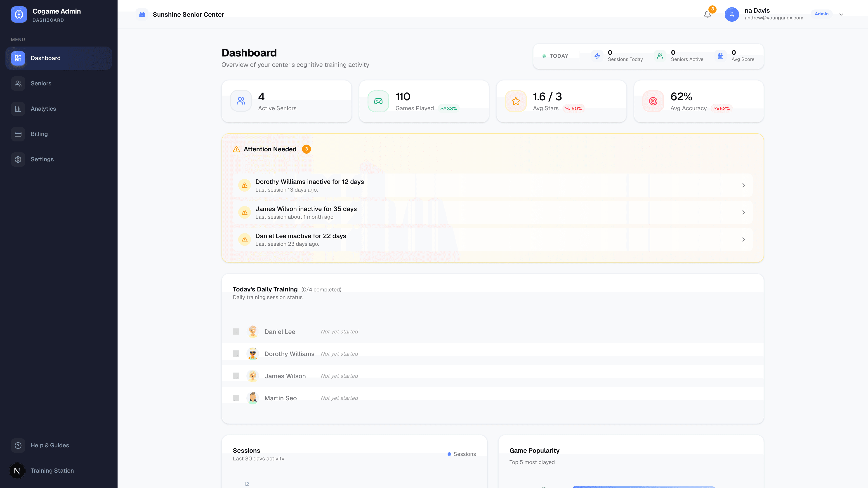Click the Cogame Admin brain logo
The height and width of the screenshot is (488, 868).
coord(19,14)
